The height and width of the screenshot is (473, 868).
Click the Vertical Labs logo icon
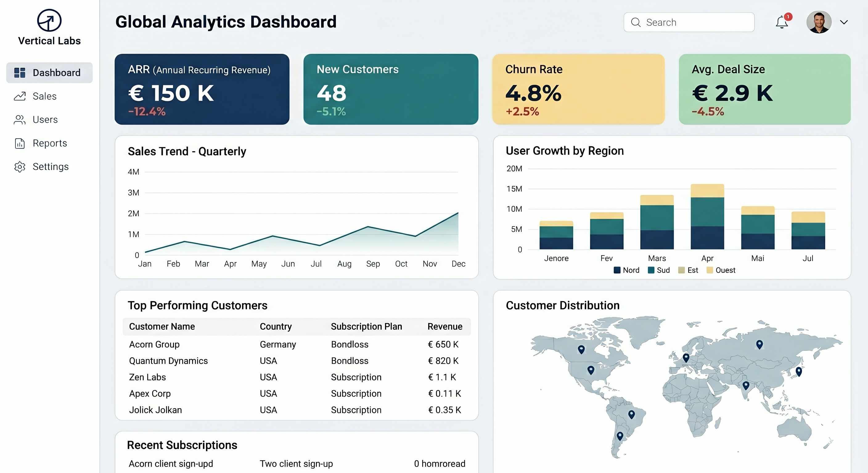(49, 20)
